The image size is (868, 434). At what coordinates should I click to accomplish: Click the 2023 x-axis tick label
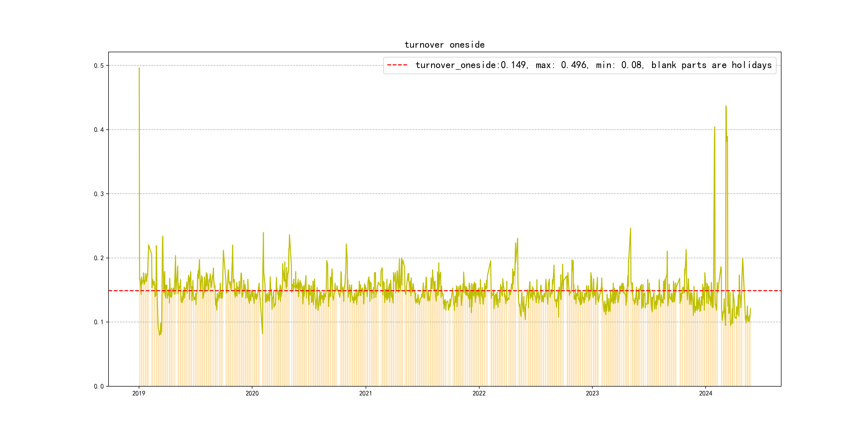click(592, 394)
